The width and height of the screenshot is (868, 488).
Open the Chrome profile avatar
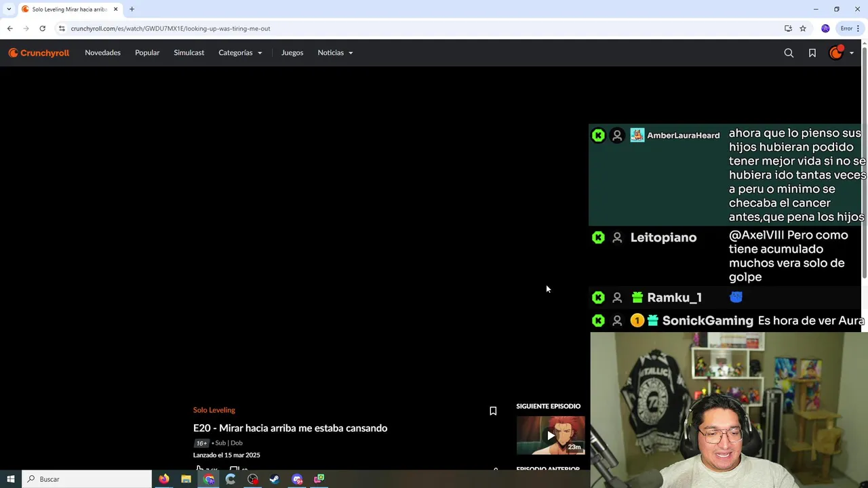coord(825,28)
